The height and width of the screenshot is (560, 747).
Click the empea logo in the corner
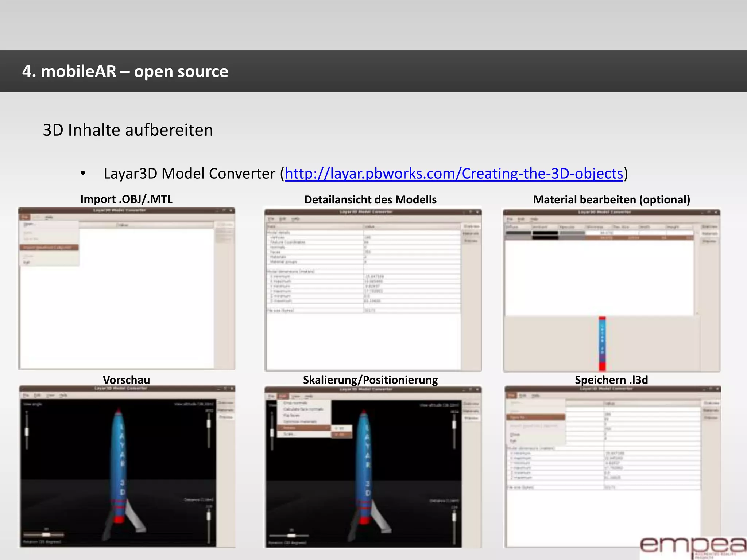coord(693,545)
